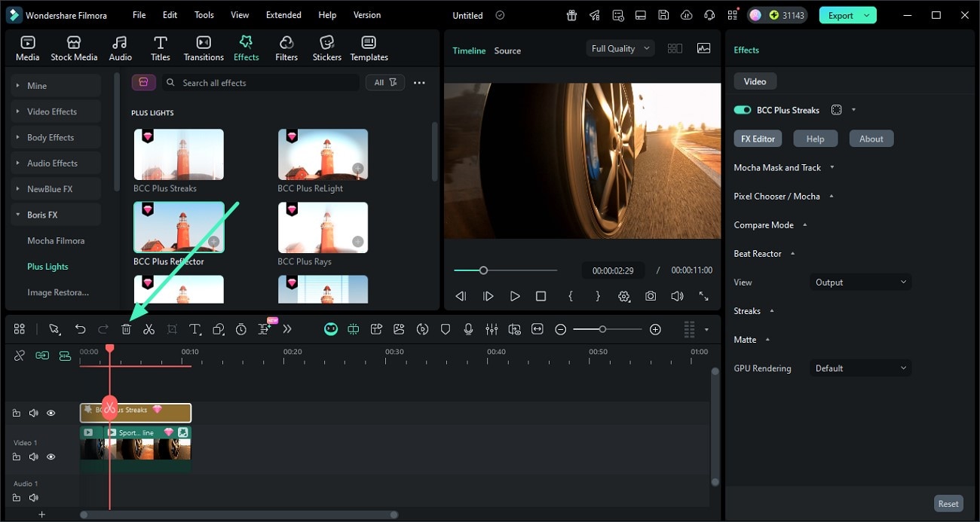Click the timeline zoom slider handle
The height and width of the screenshot is (522, 980).
[x=602, y=329]
